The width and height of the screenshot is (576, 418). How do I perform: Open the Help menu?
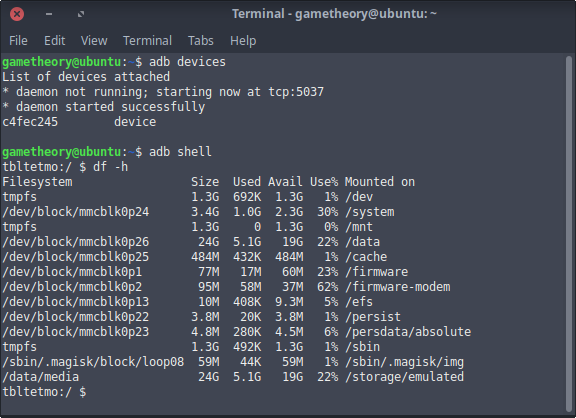tap(243, 40)
